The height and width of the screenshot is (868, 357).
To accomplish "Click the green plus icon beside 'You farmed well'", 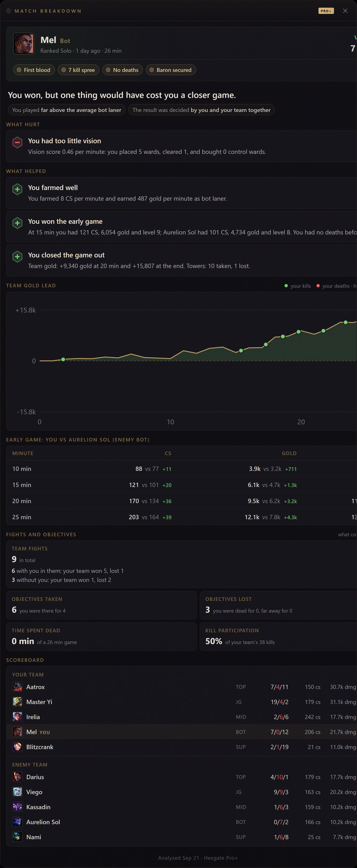I will point(18,189).
